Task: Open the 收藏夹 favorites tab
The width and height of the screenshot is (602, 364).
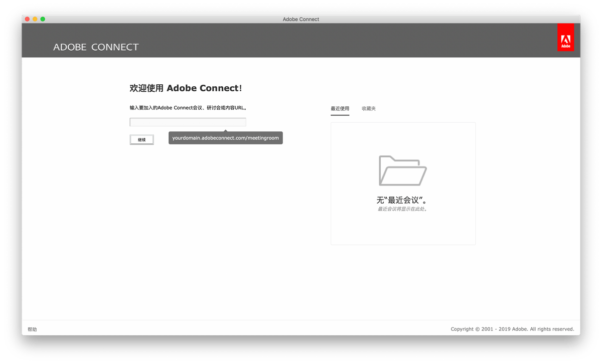Action: tap(369, 109)
